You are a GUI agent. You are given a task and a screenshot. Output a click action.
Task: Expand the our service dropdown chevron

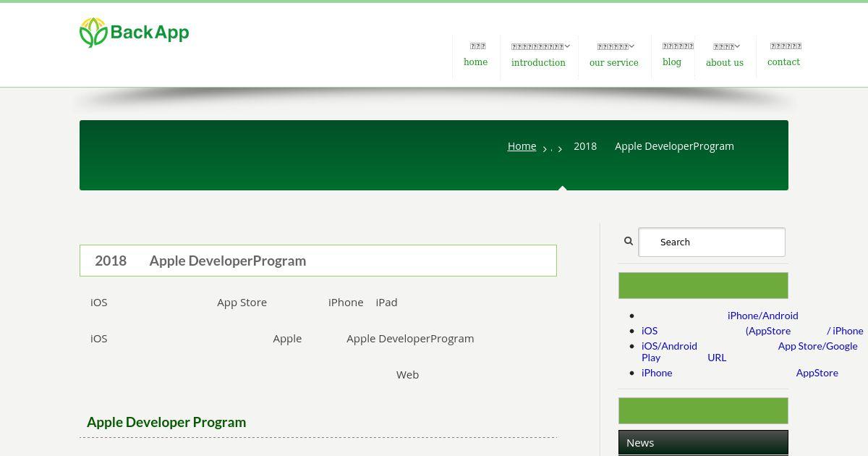point(631,46)
